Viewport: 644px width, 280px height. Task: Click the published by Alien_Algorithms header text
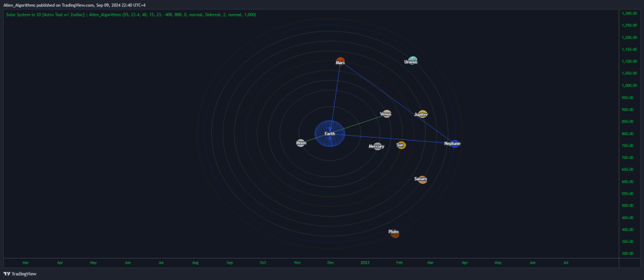pos(74,4)
